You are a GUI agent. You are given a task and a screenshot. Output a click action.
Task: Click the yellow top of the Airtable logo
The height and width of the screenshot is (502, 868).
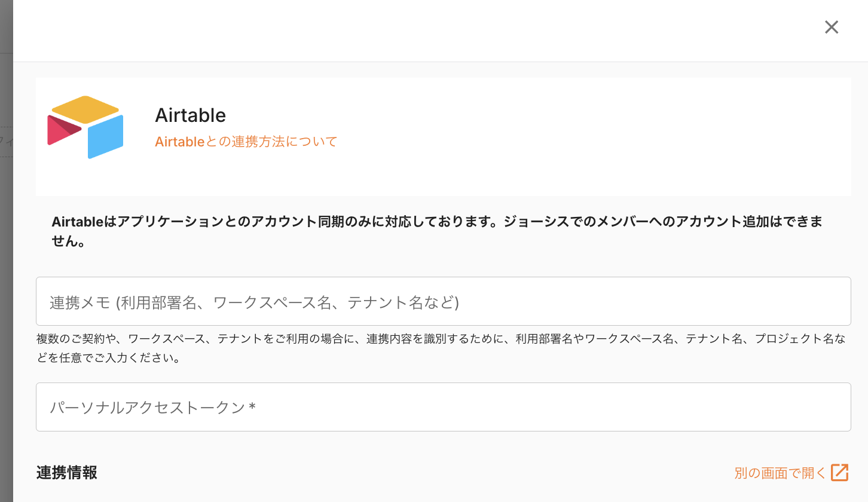(85, 109)
